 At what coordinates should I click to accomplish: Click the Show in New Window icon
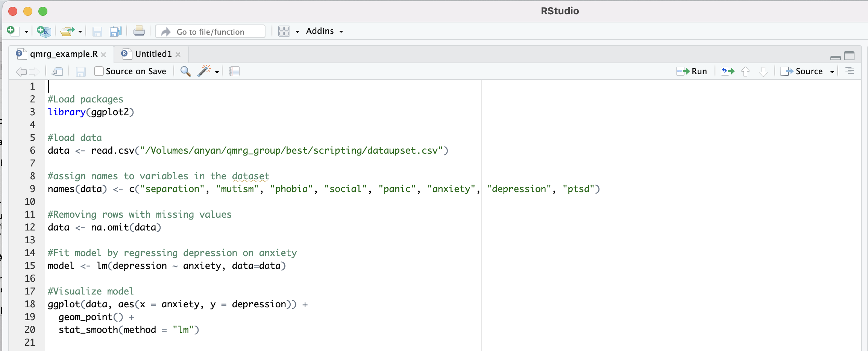57,72
